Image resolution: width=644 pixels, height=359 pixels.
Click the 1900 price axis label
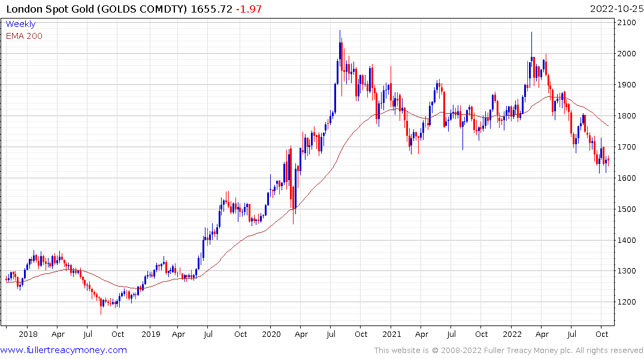click(x=627, y=85)
